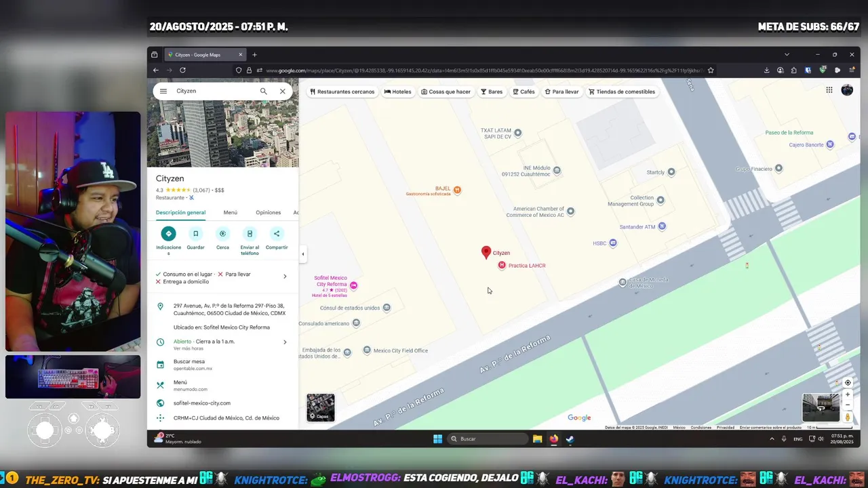Bookmark the page with the star icon

pyautogui.click(x=711, y=70)
